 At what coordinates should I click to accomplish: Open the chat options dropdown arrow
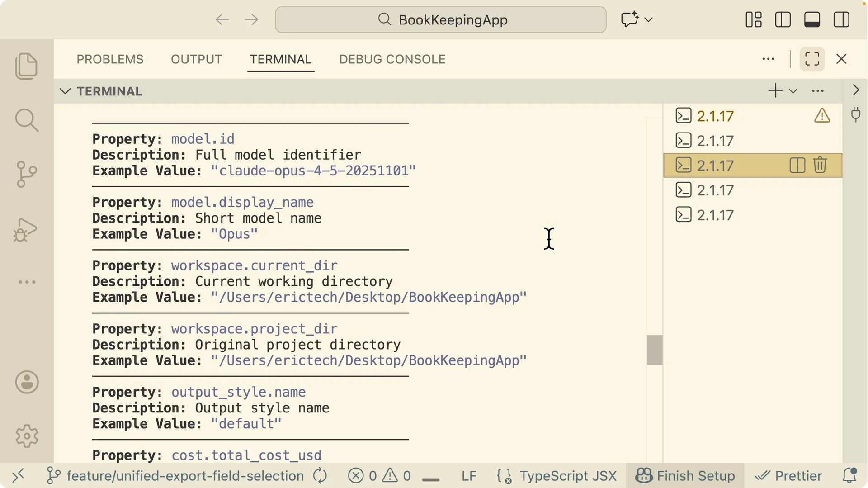coord(648,19)
